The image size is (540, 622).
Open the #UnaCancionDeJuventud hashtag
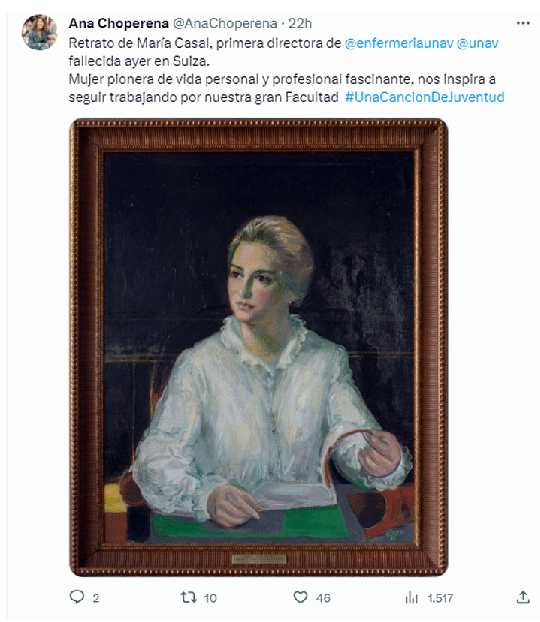click(425, 97)
